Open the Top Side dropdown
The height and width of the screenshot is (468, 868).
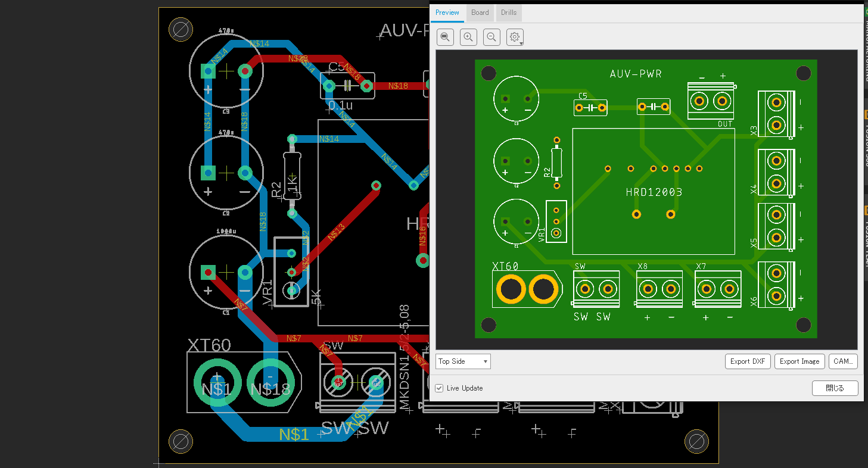pos(463,361)
